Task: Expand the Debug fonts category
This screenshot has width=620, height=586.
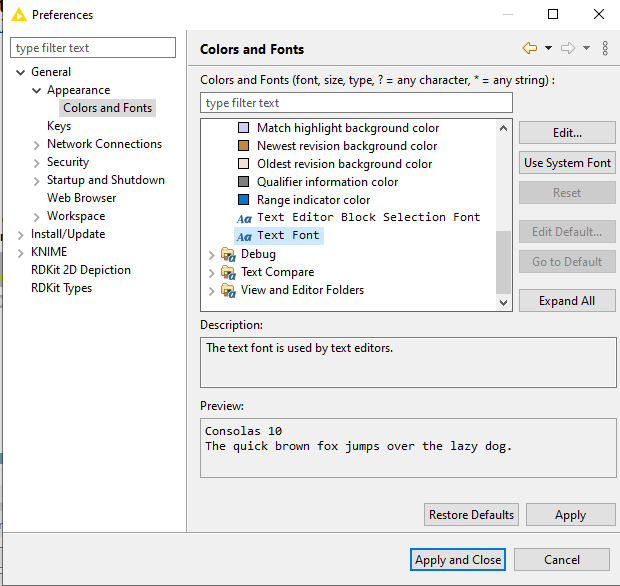Action: point(212,255)
